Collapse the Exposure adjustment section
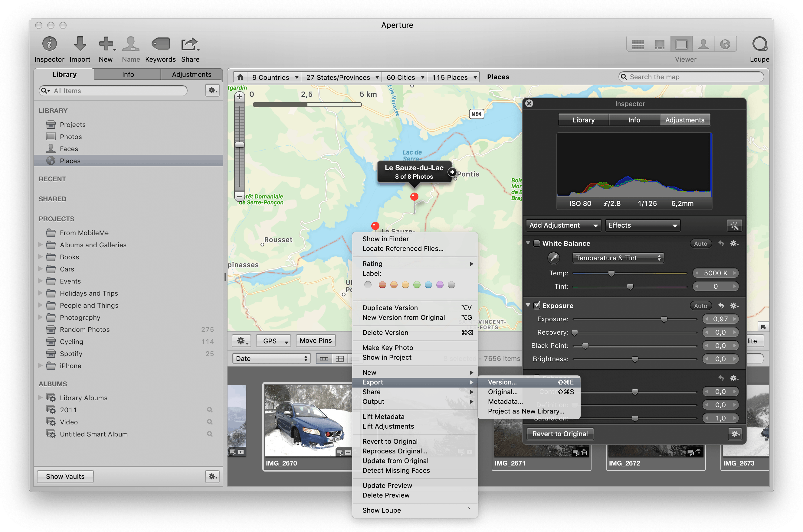Viewport: 803px width, 532px height. 528,305
